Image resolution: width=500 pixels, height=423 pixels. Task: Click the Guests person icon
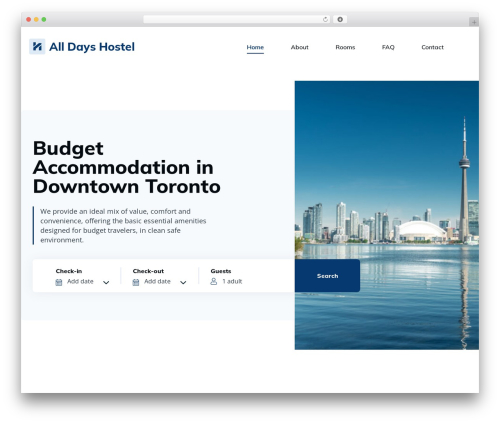click(214, 282)
